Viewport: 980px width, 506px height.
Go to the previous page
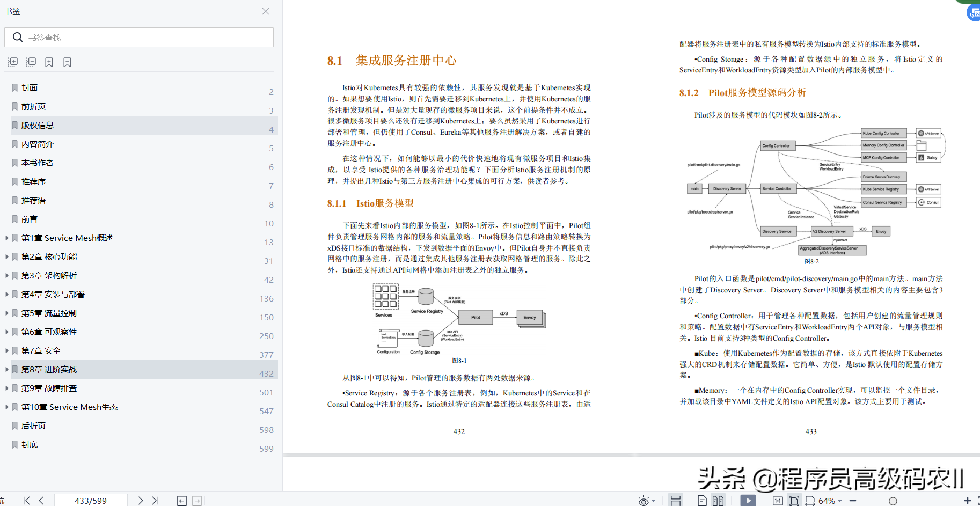pos(41,501)
